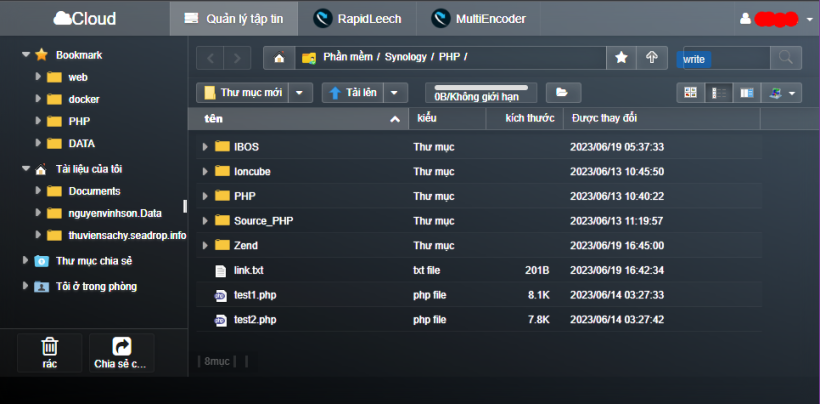
Task: Expand the docker bookmark folder
Action: pos(38,98)
